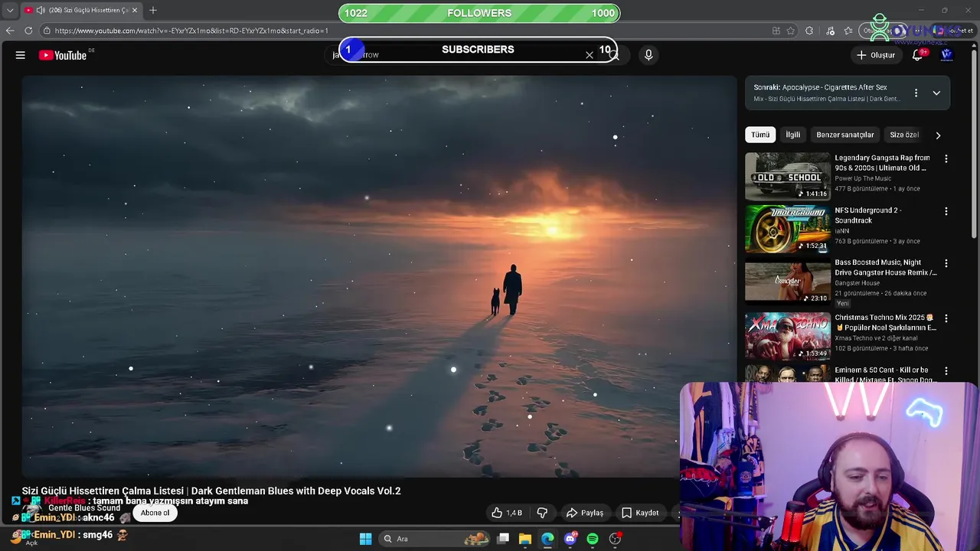Image resolution: width=980 pixels, height=551 pixels.
Task: Open the Windows Start menu
Action: click(x=365, y=539)
